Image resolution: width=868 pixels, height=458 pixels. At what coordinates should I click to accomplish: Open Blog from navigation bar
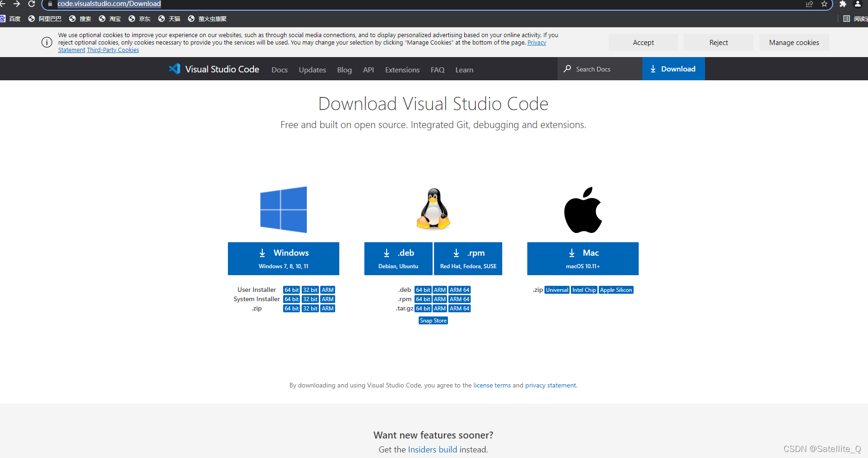point(344,70)
